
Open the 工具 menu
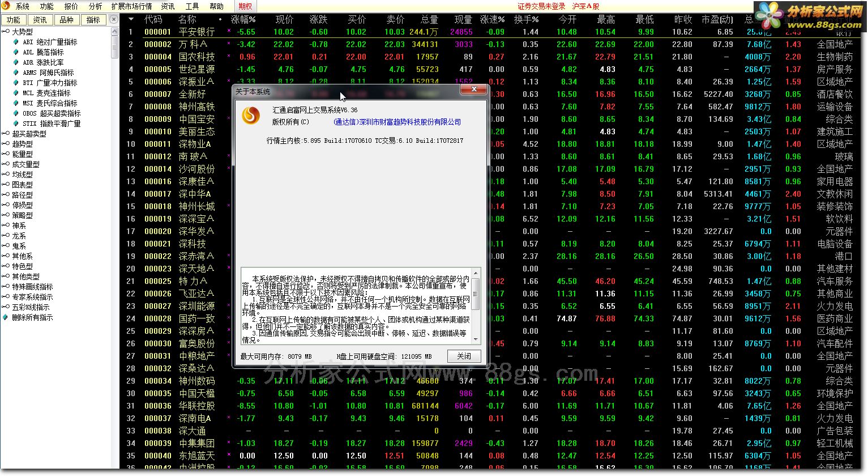(x=193, y=6)
